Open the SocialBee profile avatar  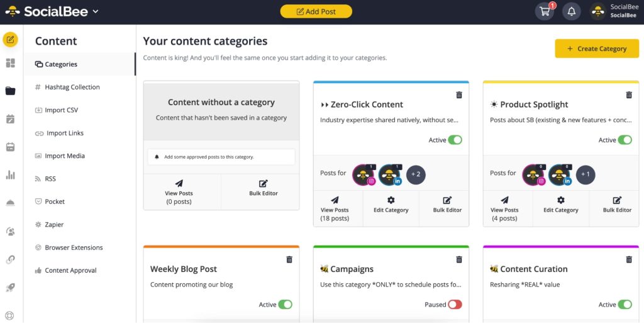click(x=598, y=11)
